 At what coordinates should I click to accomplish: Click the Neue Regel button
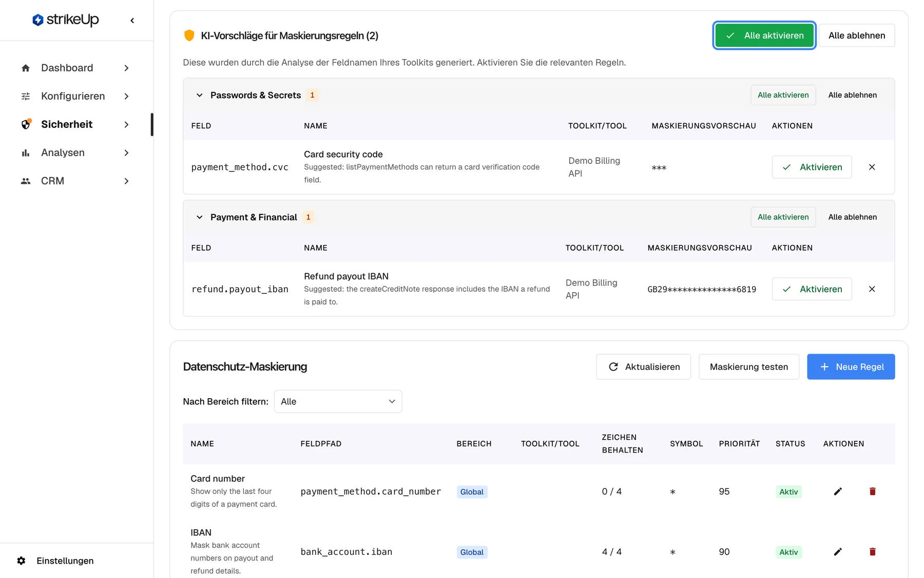tap(851, 367)
